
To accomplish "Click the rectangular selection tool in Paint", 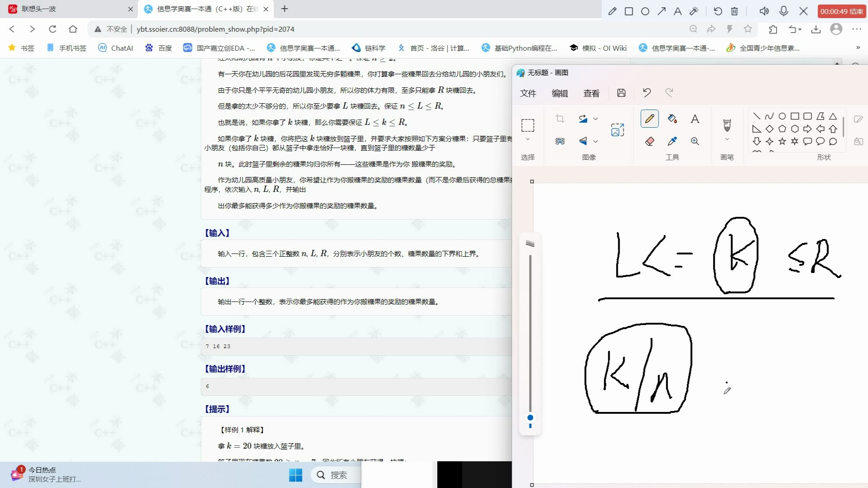I will 528,125.
